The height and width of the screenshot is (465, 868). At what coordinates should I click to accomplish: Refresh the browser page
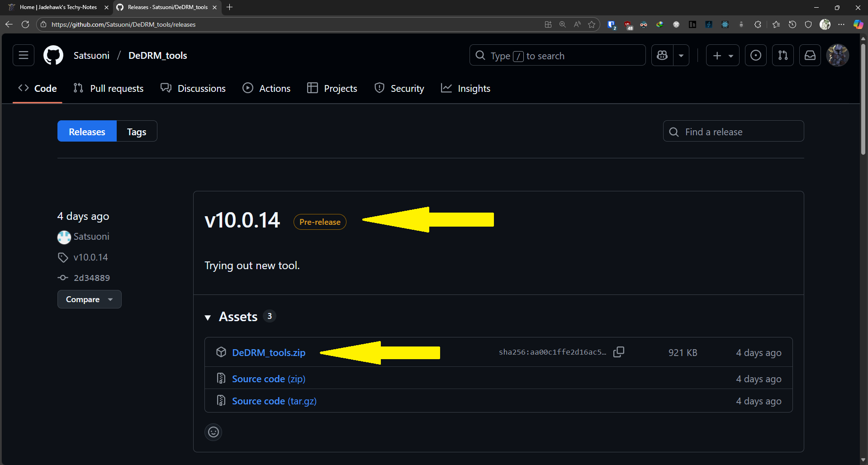pos(25,24)
